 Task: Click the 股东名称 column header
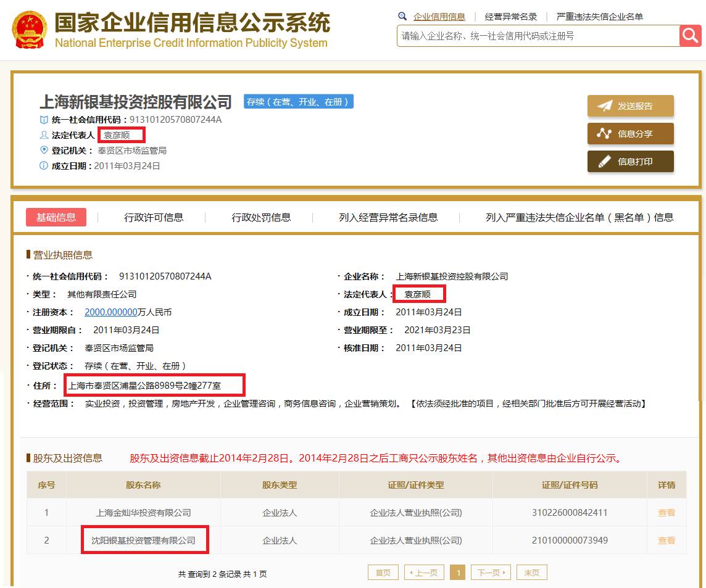[143, 485]
